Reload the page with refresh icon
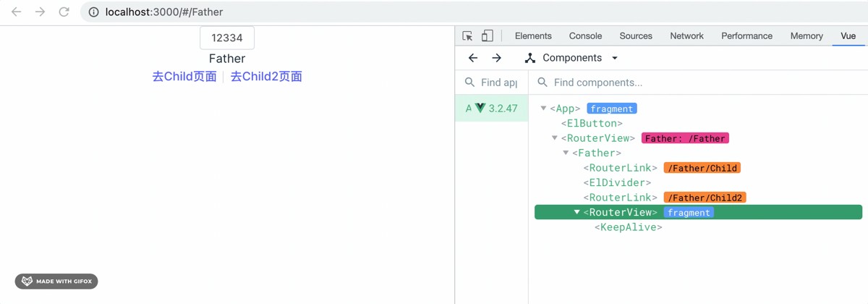Viewport: 868px width, 304px height. pyautogui.click(x=64, y=12)
